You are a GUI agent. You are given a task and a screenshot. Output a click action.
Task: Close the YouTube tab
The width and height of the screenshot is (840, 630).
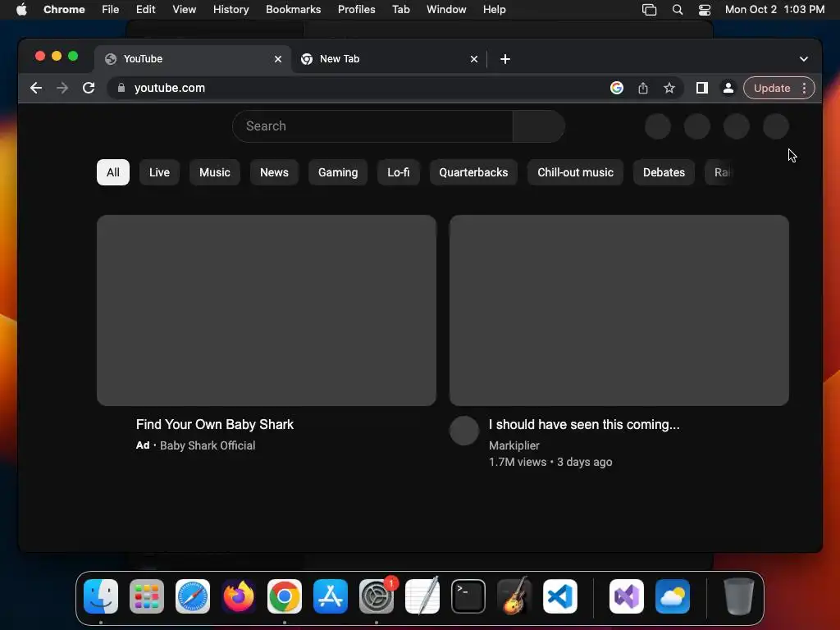coord(278,59)
